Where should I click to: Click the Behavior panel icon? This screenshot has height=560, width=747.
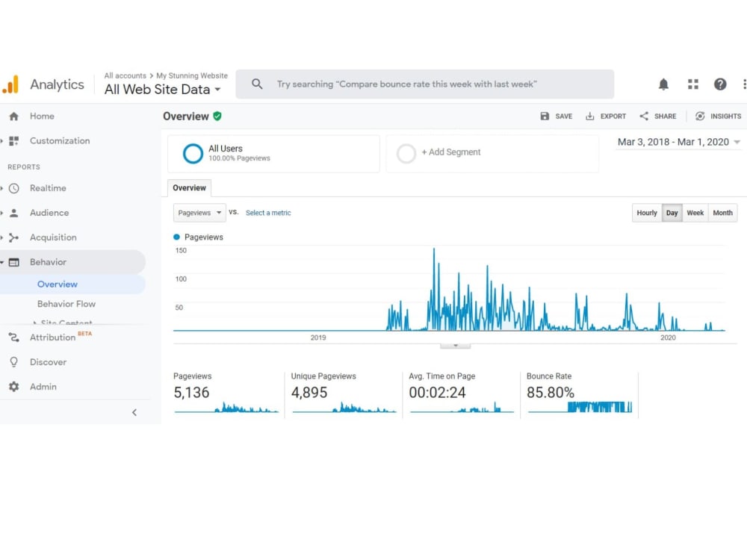click(x=13, y=262)
